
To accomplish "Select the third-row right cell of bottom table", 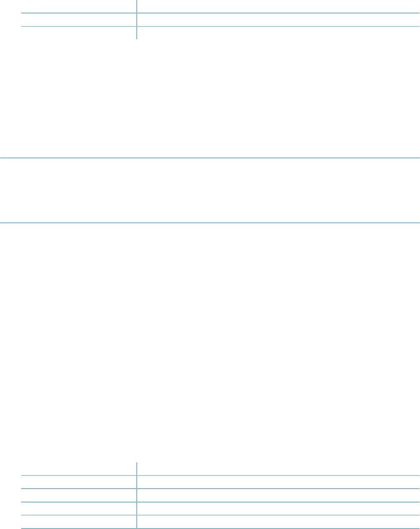I will tap(278, 495).
